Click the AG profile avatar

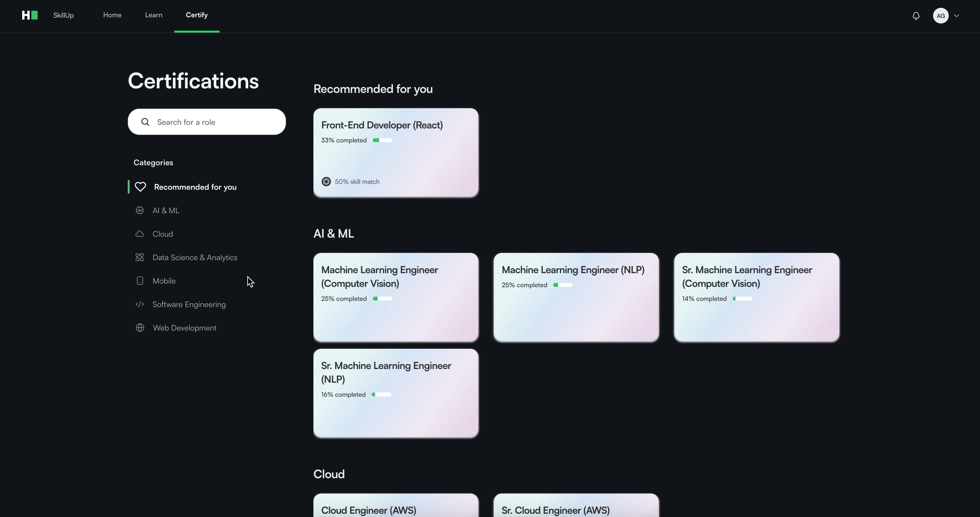tap(941, 16)
